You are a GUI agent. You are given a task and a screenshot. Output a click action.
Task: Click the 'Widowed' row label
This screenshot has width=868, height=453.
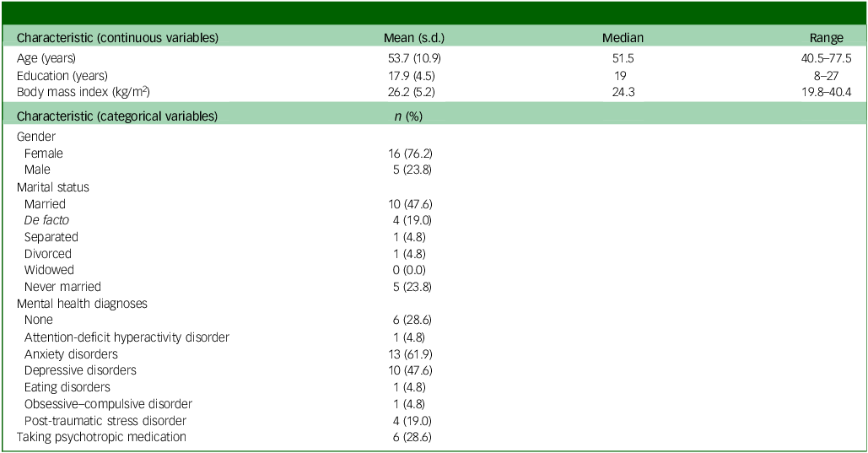click(x=49, y=270)
